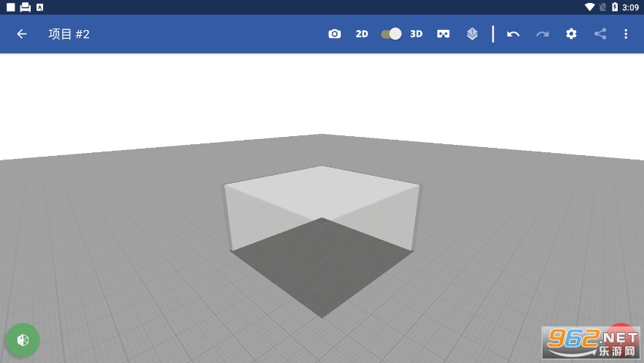Tap the red floating button at bottom right
Screen dimensions: 644x363
tap(621, 335)
